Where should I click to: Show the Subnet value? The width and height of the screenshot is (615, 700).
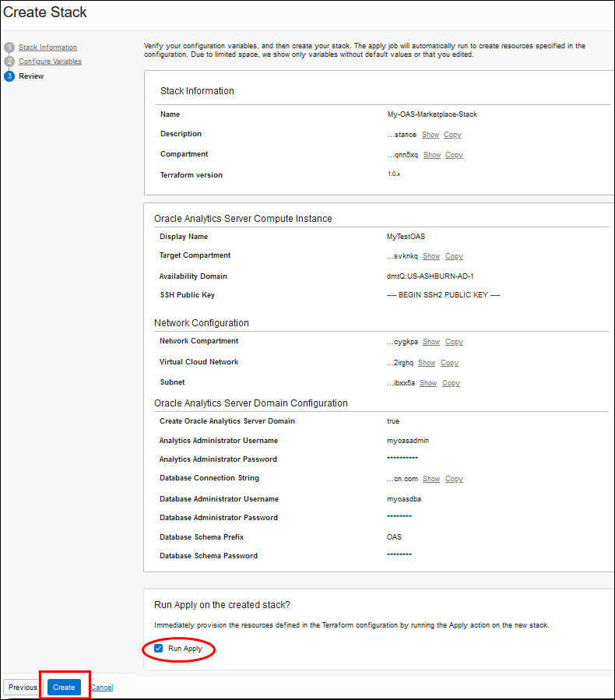pos(428,383)
